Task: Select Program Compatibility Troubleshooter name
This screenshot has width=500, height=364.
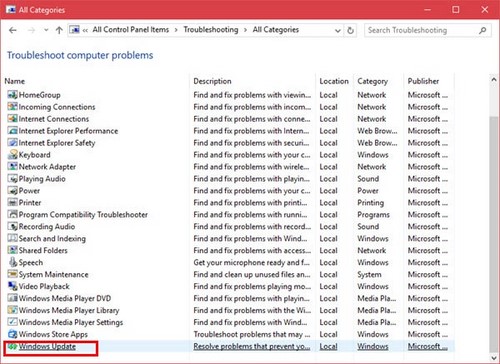Action: [83, 215]
